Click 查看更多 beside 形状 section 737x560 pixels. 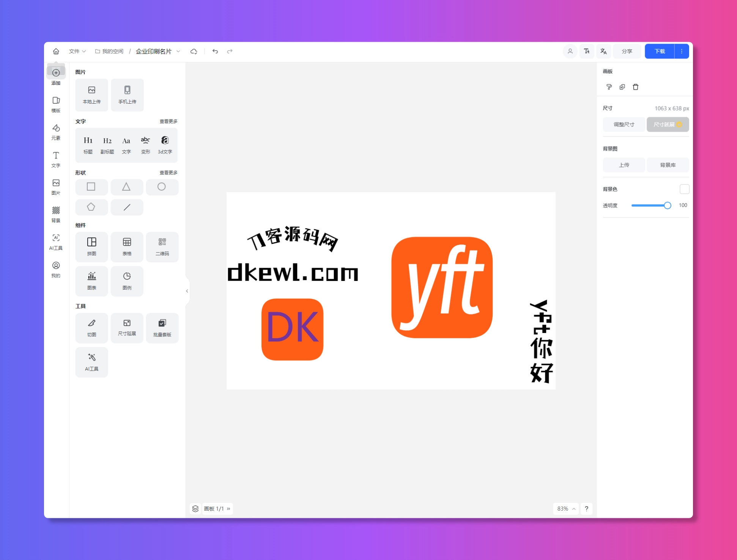click(x=168, y=173)
